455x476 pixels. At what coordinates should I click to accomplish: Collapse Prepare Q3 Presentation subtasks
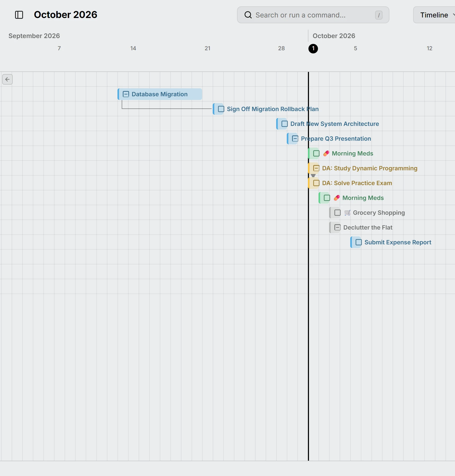[295, 139]
